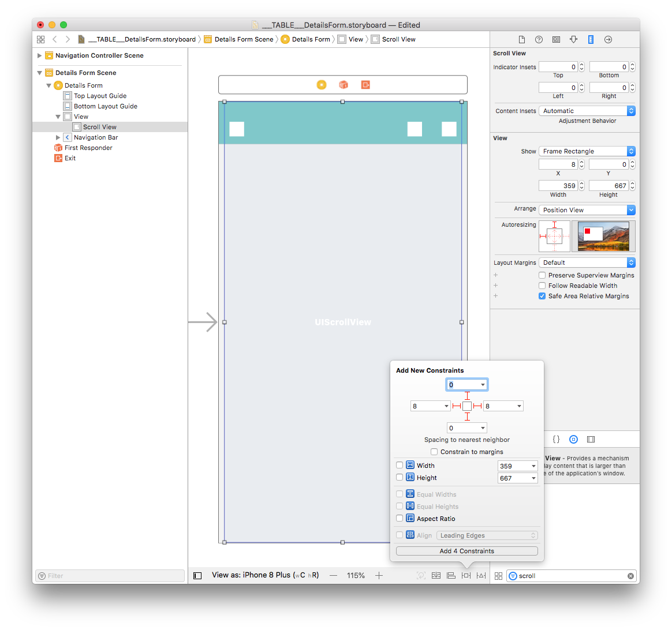
Task: Toggle the document outline button
Action: [x=197, y=576]
